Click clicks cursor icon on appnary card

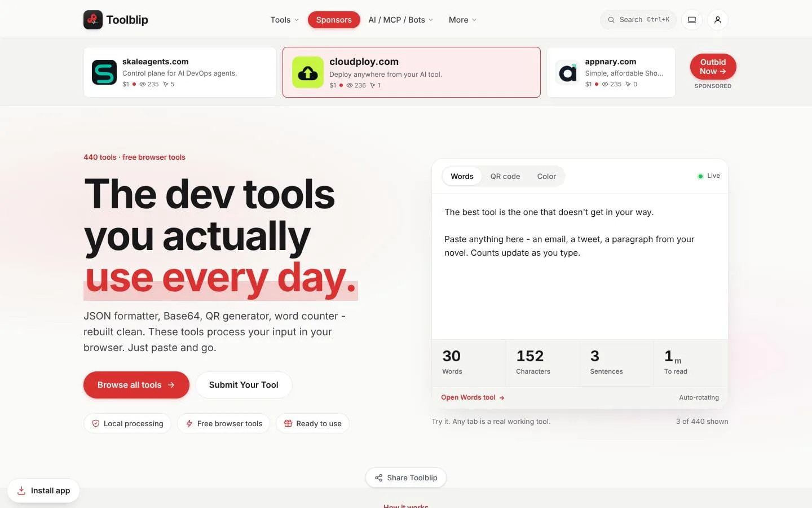point(628,84)
